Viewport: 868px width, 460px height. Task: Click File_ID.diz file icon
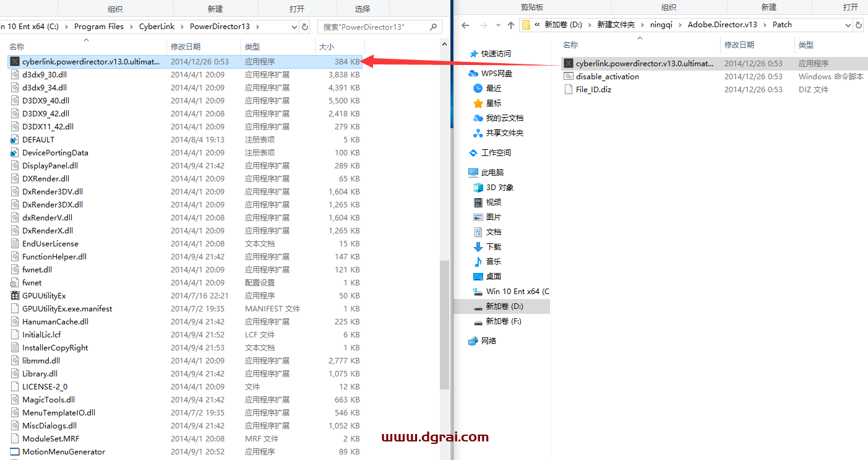click(569, 89)
